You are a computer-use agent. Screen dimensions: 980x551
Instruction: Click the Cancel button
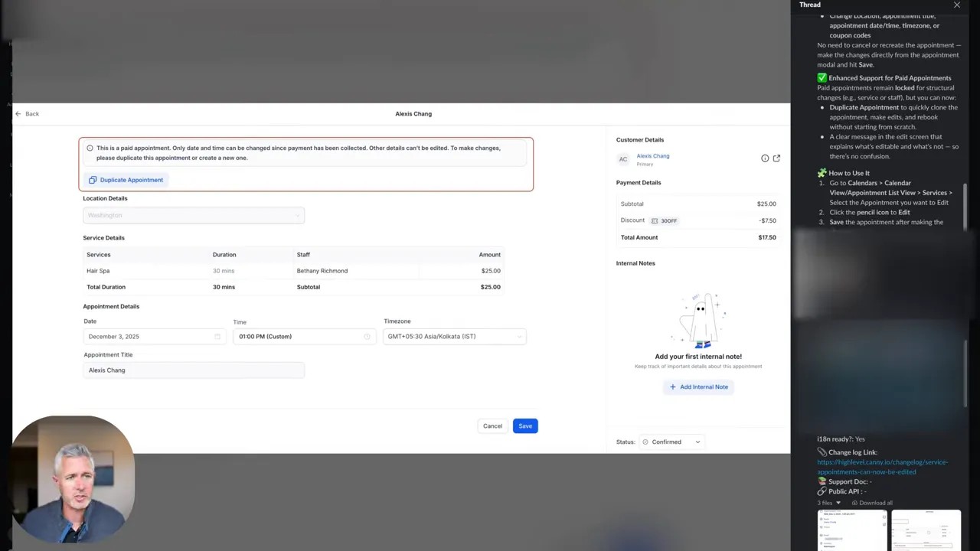[x=492, y=426]
